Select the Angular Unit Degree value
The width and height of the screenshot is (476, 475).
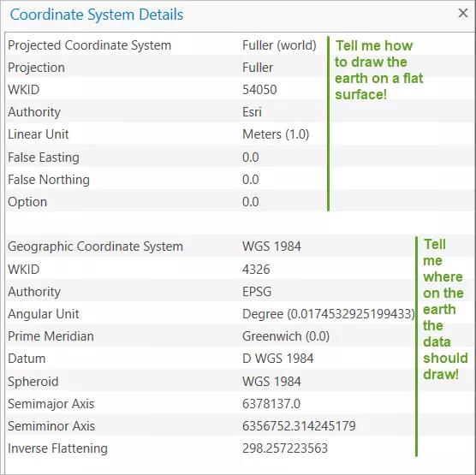point(328,314)
